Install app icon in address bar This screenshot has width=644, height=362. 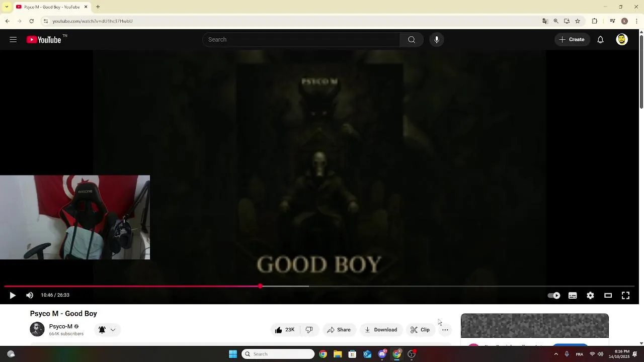567,21
